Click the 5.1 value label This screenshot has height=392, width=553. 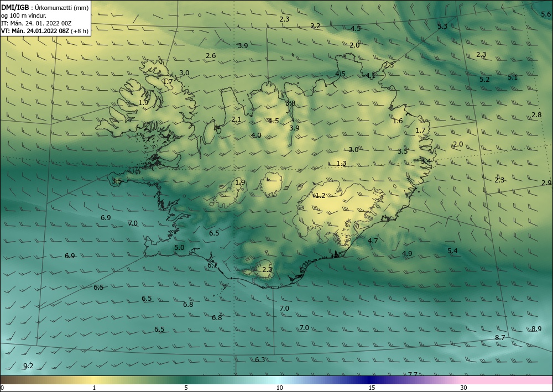click(x=513, y=77)
